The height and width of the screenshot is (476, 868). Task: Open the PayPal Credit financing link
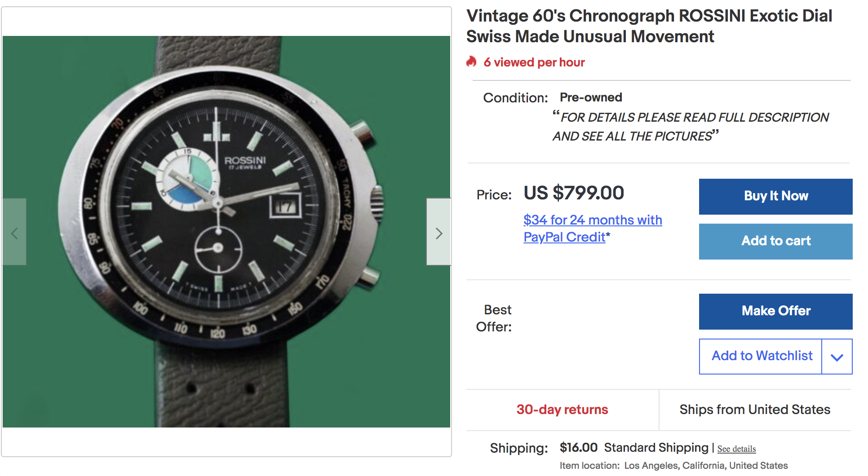(x=592, y=228)
